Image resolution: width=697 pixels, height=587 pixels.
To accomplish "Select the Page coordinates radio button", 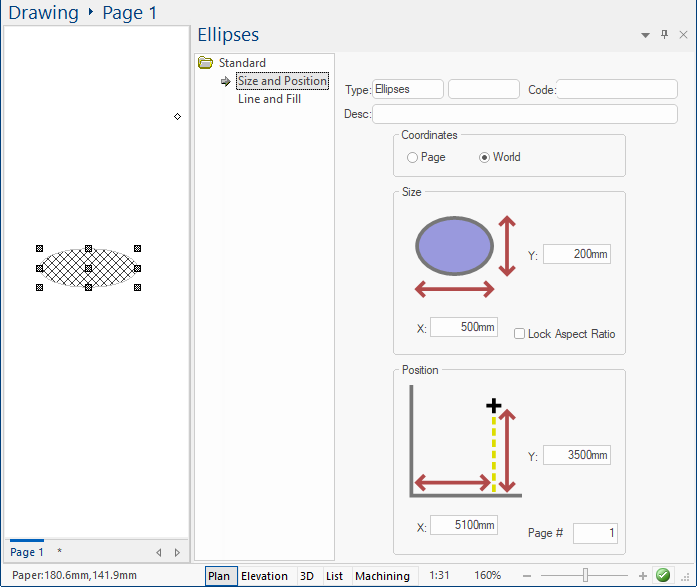I will pos(413,157).
